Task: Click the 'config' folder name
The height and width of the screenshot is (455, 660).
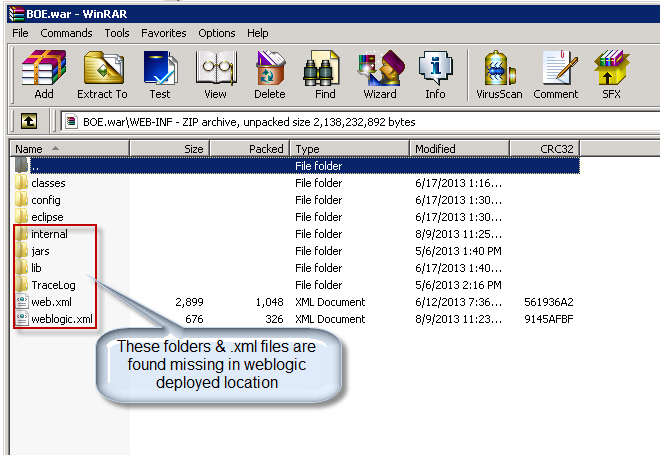Action: click(45, 200)
